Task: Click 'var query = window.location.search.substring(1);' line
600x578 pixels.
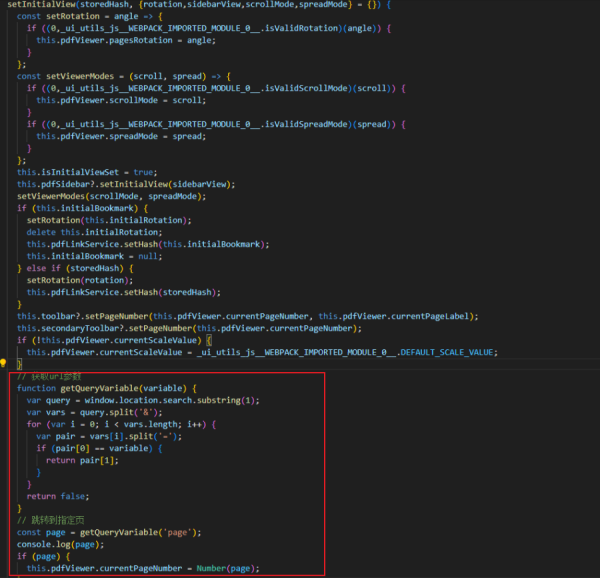Action: point(143,401)
